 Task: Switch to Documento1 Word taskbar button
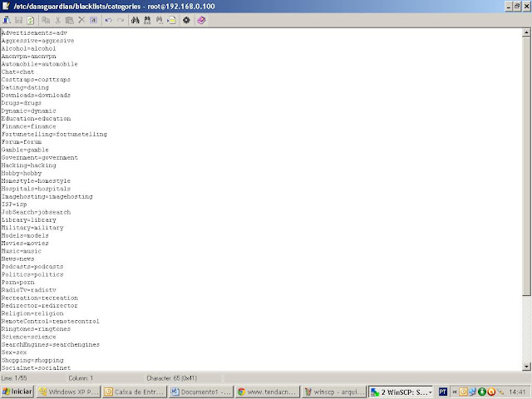(x=201, y=392)
